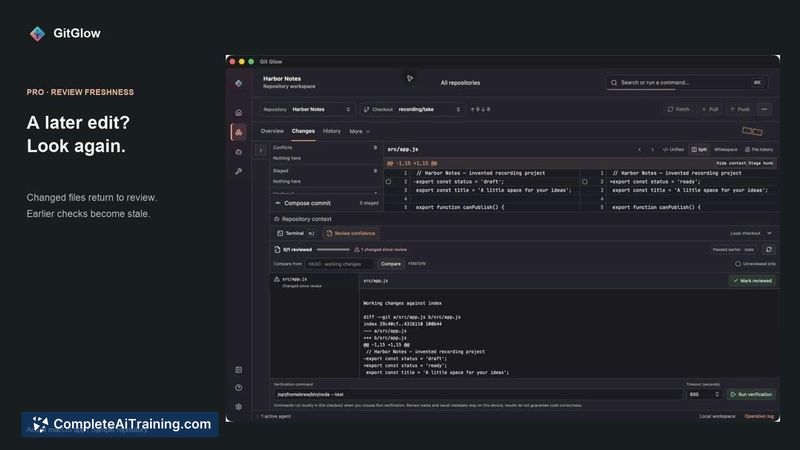Image resolution: width=800 pixels, height=450 pixels.
Task: Tick the checkbox for removed 'draft' line
Action: (388, 182)
